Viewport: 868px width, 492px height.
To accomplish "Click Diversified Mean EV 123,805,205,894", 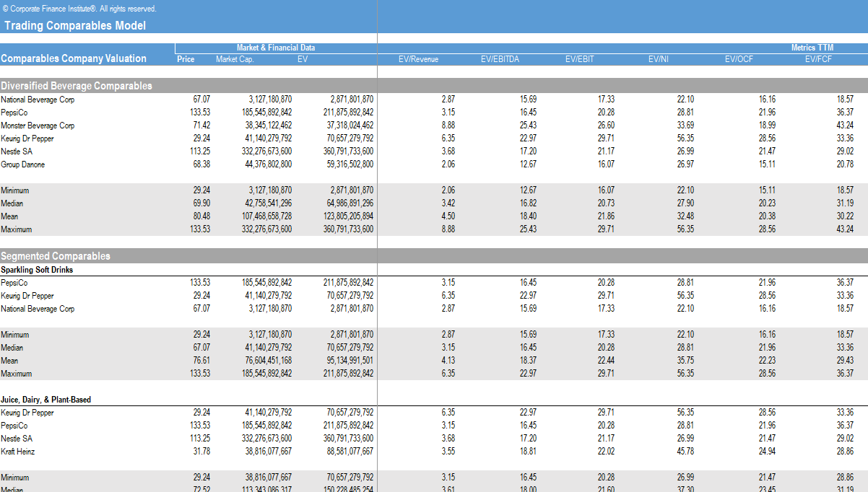I will click(x=347, y=216).
